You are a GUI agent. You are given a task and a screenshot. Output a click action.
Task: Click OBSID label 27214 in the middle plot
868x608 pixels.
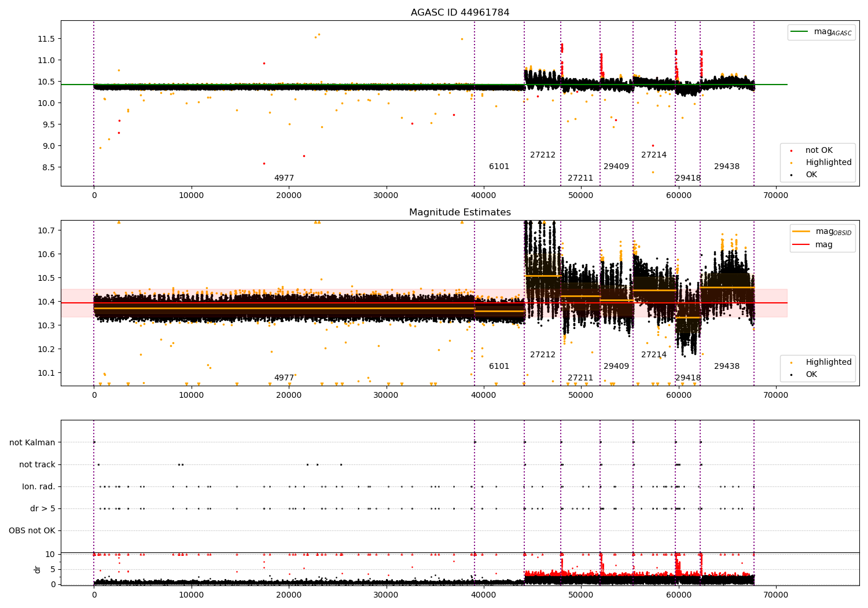[x=654, y=355]
